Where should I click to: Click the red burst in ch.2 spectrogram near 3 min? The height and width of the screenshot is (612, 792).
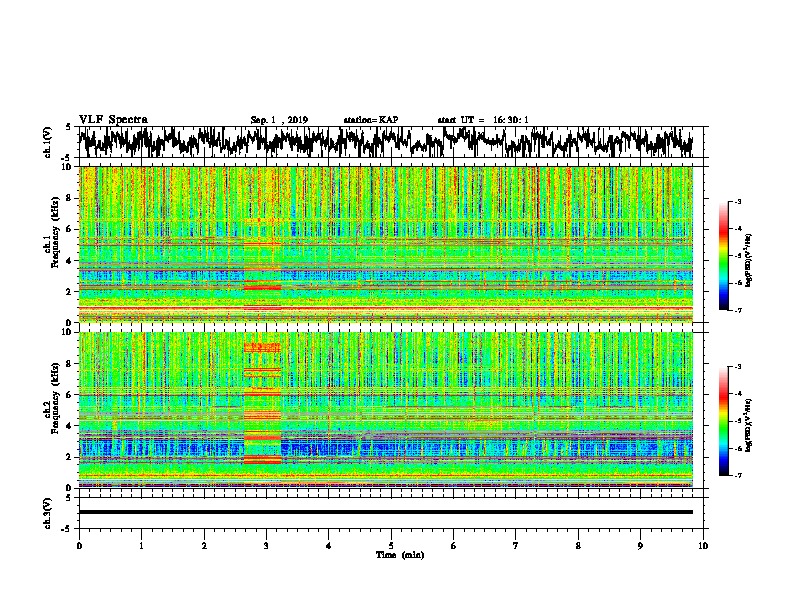pos(263,403)
